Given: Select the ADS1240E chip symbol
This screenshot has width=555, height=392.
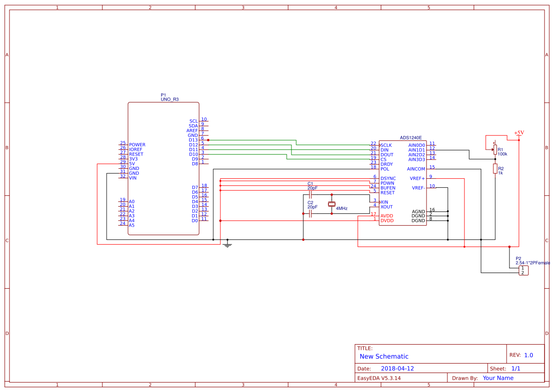Looking at the screenshot, I should [x=403, y=182].
